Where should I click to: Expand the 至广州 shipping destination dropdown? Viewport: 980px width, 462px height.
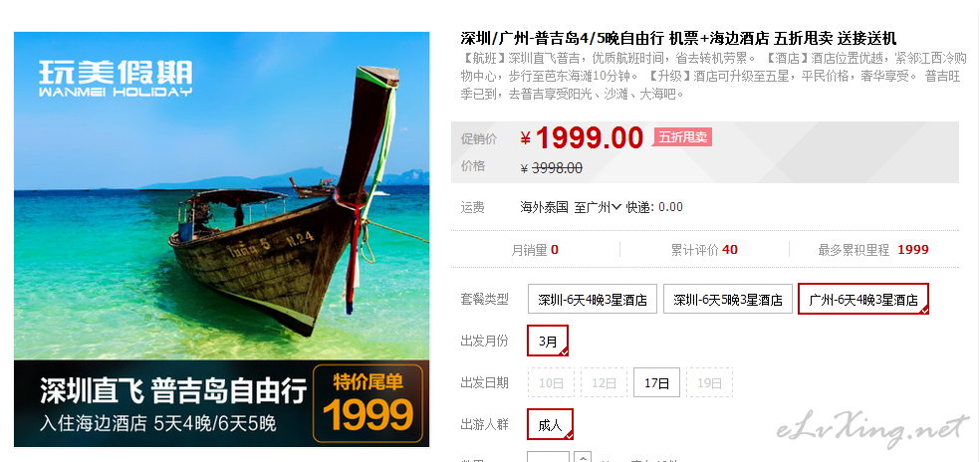click(598, 207)
